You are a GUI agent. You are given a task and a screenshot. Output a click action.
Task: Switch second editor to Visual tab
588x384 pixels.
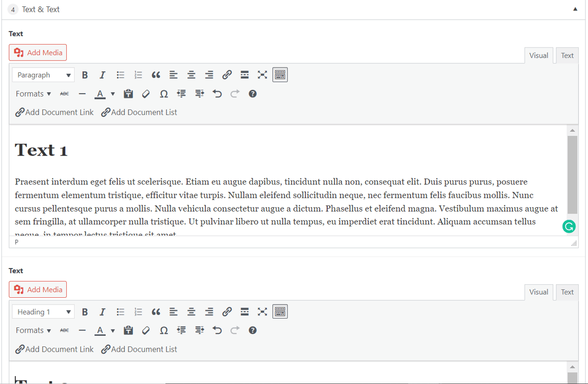[x=539, y=292]
